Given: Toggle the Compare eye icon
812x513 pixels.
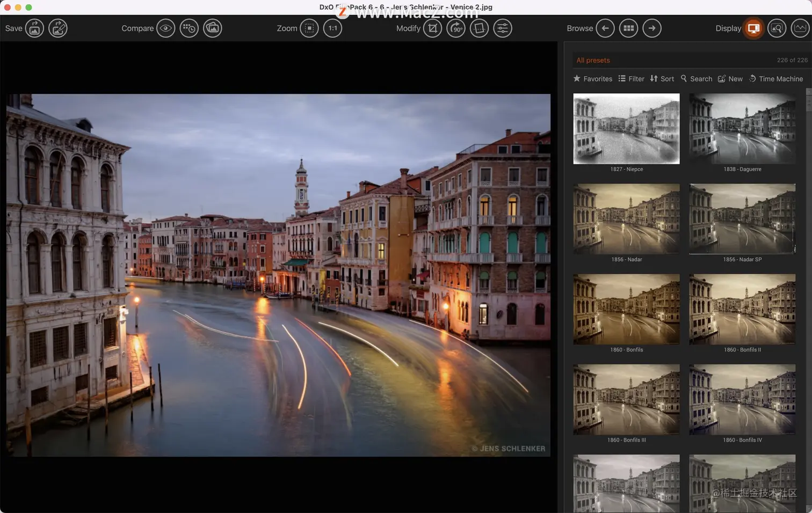Looking at the screenshot, I should [x=166, y=28].
